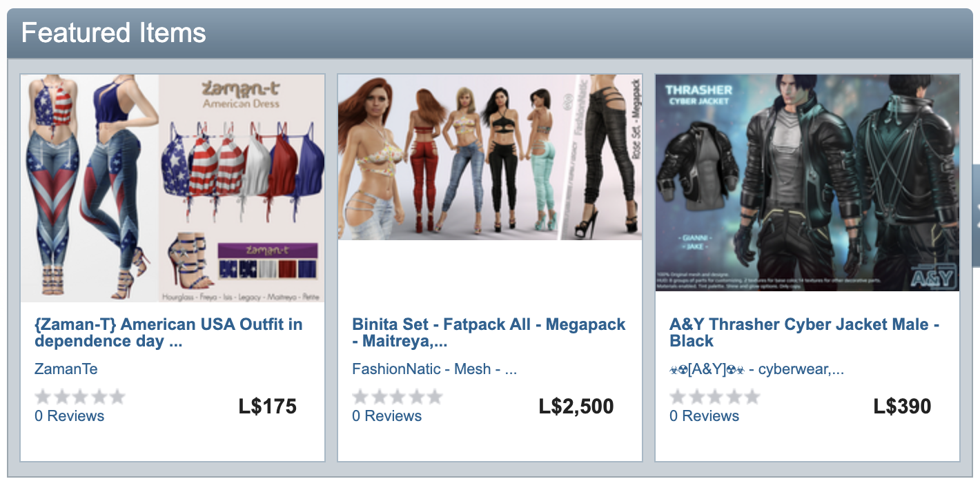The image size is (980, 479).
Task: Open {Zaman-T} American USA Outfit title link
Action: (168, 333)
